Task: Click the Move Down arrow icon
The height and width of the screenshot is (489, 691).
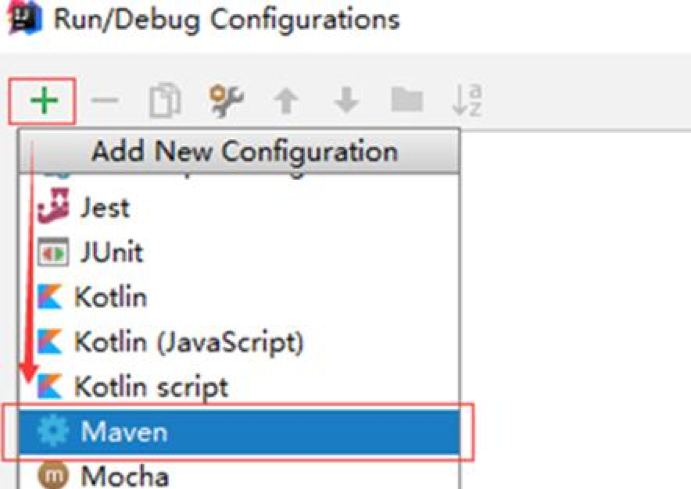Action: [346, 101]
